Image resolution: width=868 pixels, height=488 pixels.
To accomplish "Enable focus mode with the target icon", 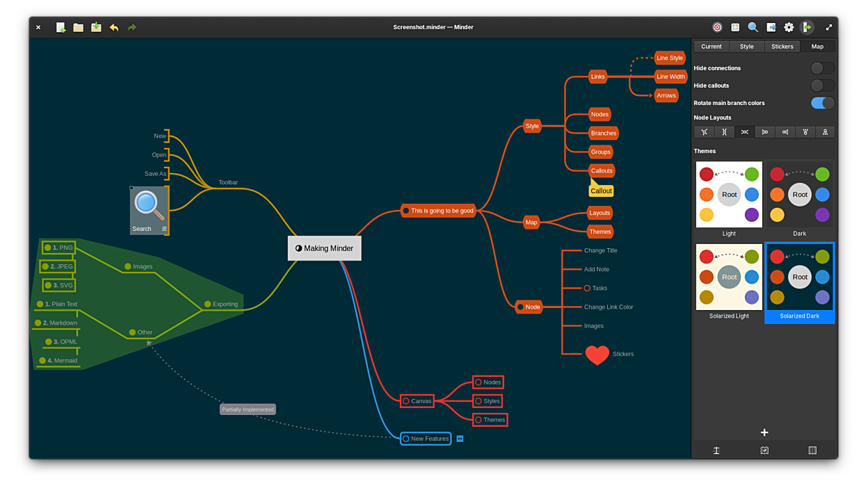I will [x=717, y=27].
